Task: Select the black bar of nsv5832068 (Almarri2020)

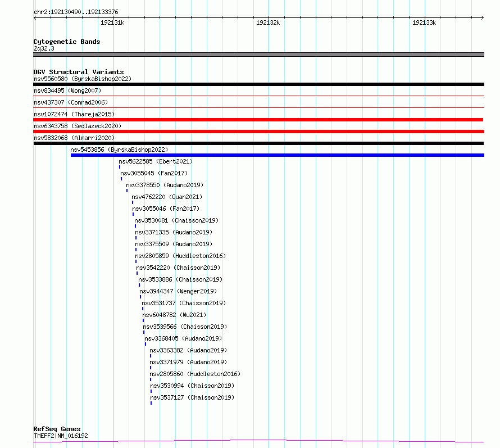Action: pos(258,143)
